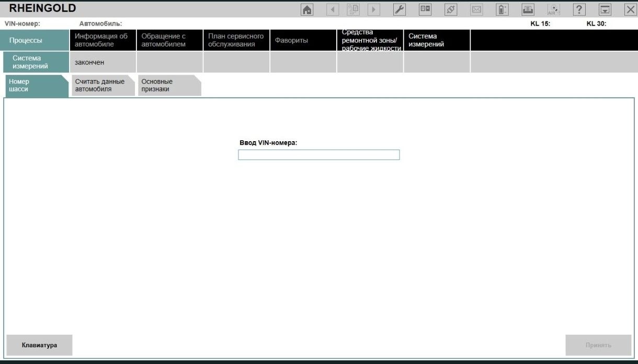This screenshot has width=638, height=364.
Task: Open the Информация об автомобиле menu
Action: coord(102,40)
